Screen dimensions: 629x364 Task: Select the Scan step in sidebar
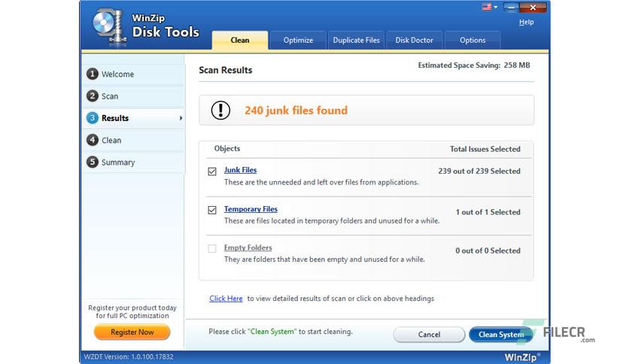coord(132,96)
